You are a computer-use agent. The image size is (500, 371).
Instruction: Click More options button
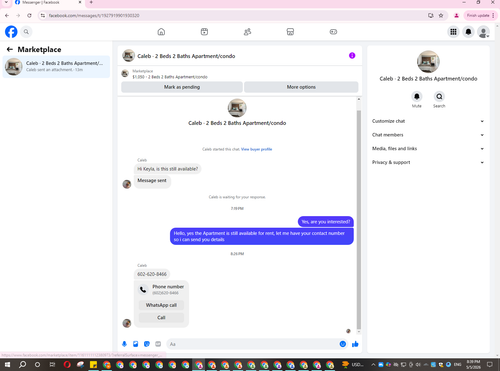click(301, 87)
